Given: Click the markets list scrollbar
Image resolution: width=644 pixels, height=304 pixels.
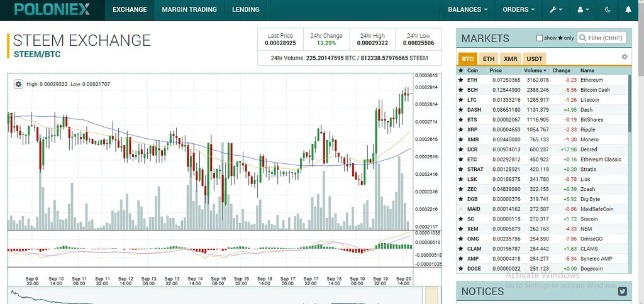Looking at the screenshot, I should pyautogui.click(x=630, y=104).
